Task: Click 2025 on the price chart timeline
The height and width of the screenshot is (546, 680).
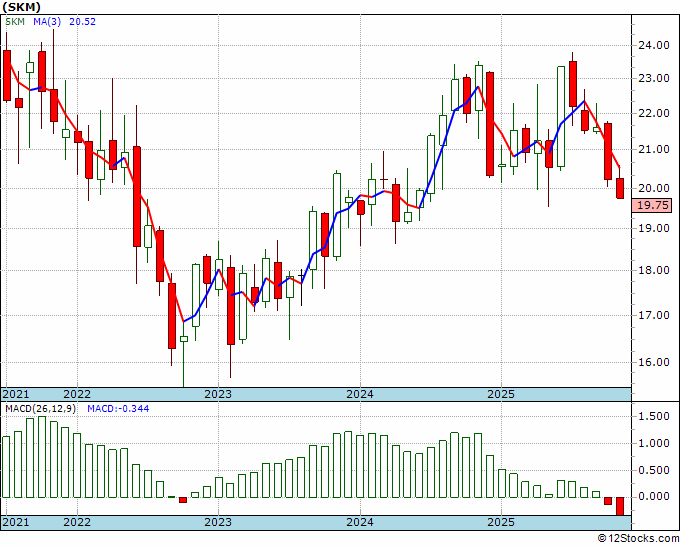Action: pyautogui.click(x=501, y=394)
